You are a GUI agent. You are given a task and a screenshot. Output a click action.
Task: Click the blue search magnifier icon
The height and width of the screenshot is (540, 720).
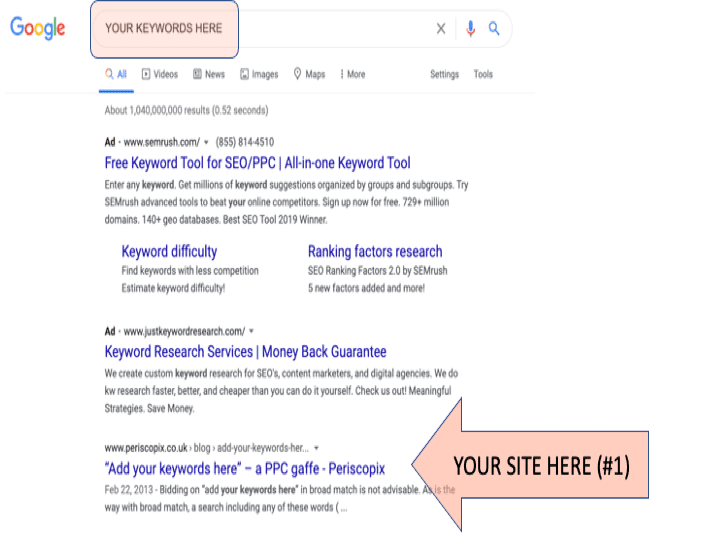click(x=494, y=28)
